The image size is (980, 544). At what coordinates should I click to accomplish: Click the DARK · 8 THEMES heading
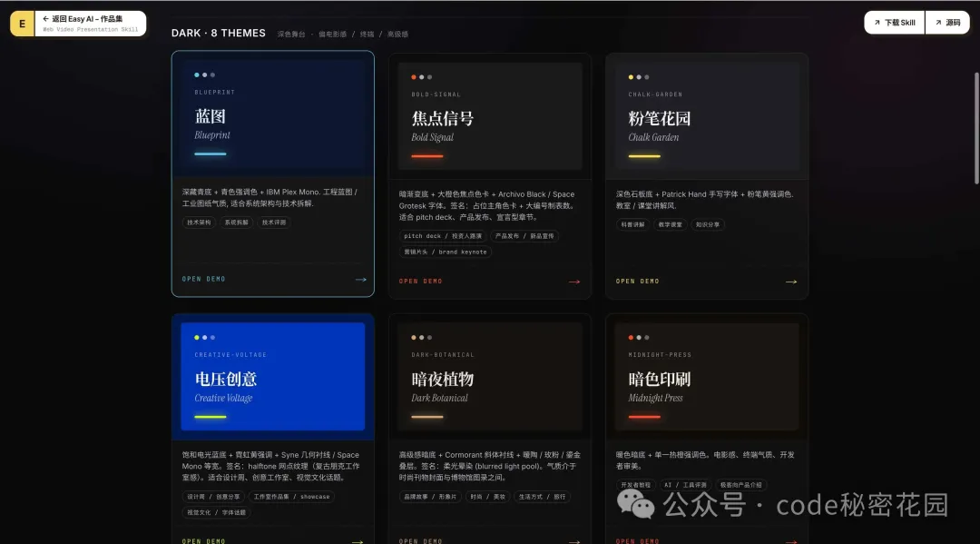218,33
